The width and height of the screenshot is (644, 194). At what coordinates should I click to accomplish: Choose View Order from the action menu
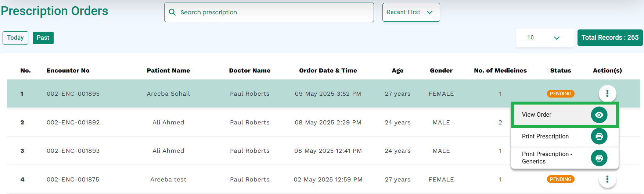[565, 115]
